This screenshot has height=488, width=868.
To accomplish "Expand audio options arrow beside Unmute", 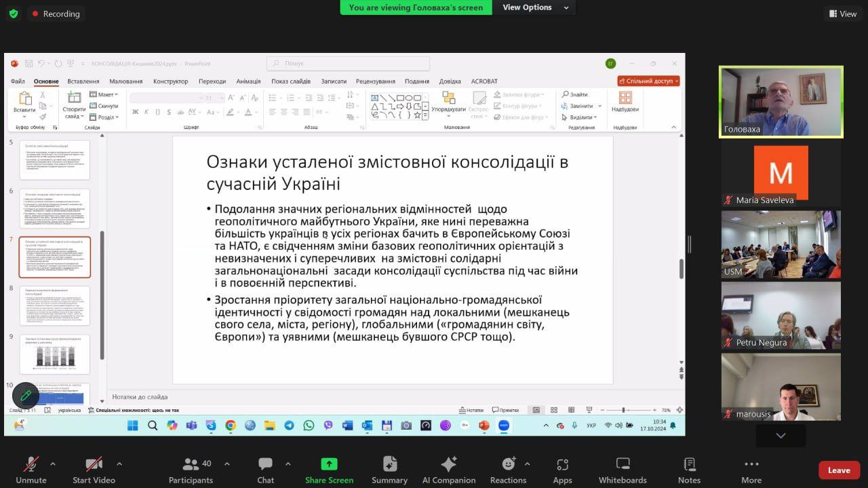I will (53, 464).
